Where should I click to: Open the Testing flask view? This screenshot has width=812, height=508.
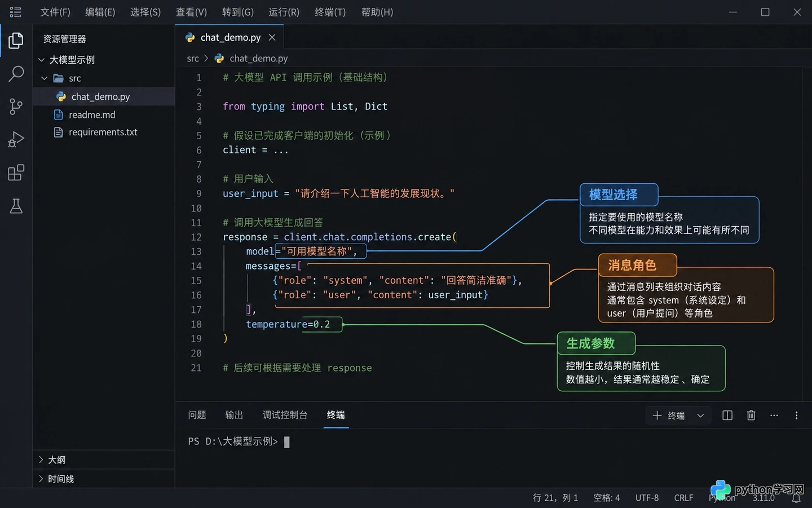click(x=16, y=206)
